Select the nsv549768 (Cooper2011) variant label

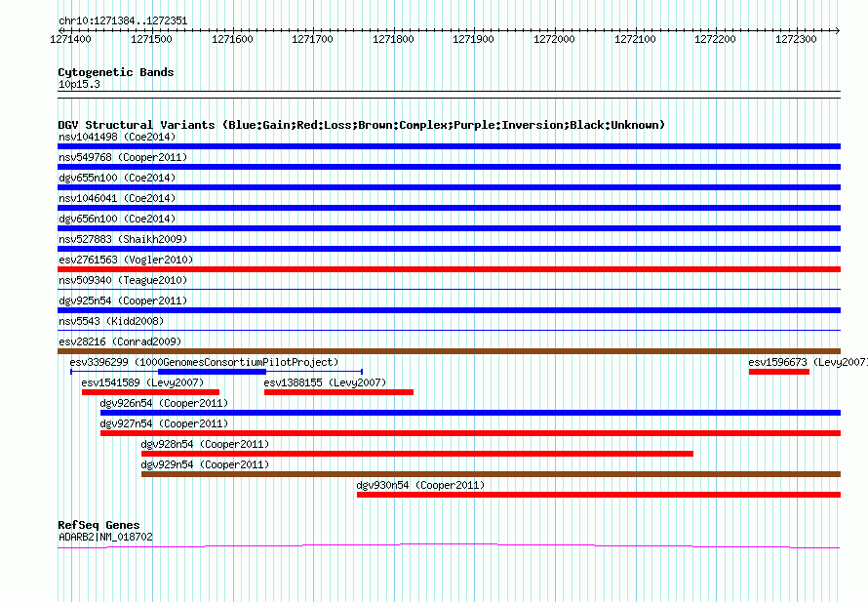[123, 157]
